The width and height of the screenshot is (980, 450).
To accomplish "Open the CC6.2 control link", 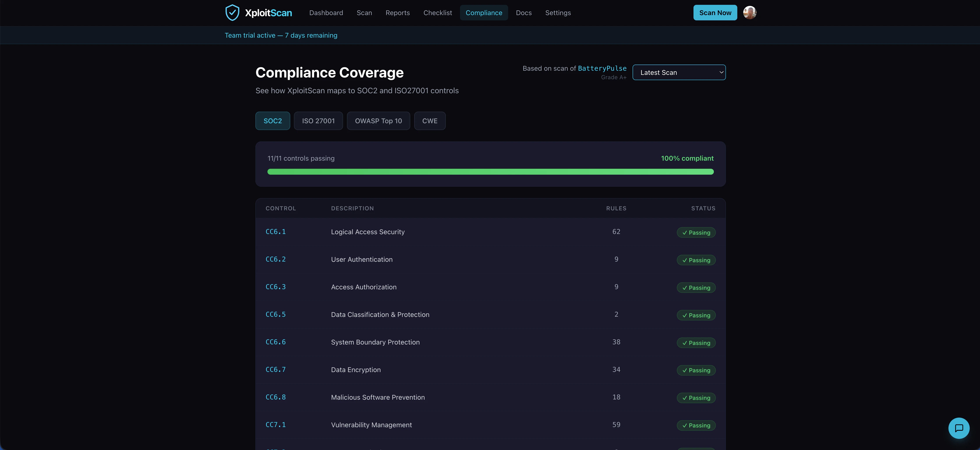I will pos(275,259).
